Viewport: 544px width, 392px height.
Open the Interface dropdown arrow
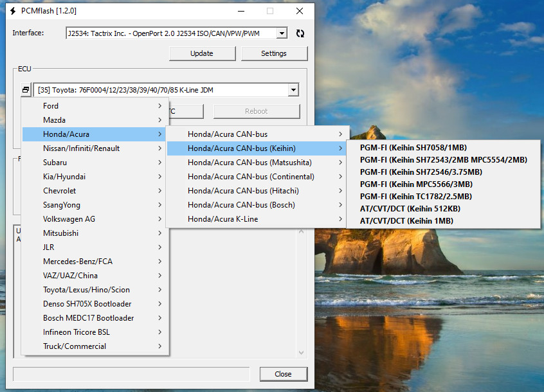click(x=282, y=33)
